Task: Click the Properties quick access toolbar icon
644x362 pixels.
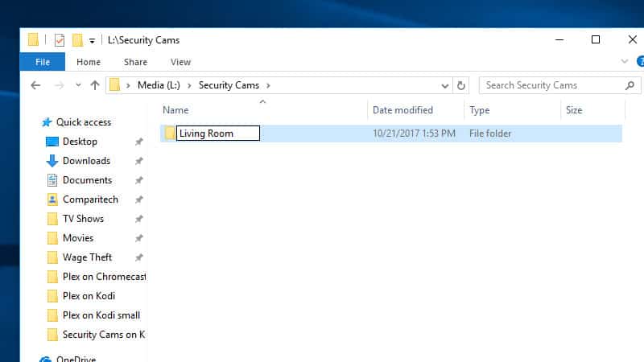Action: [60, 40]
